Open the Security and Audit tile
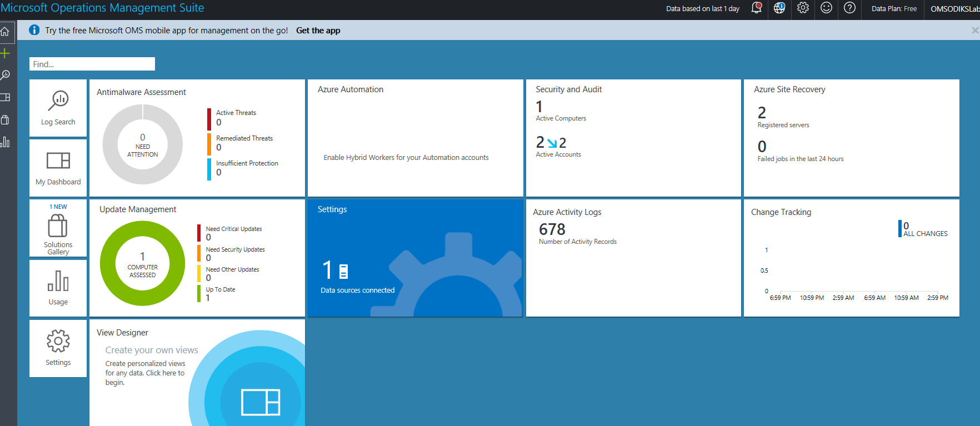The height and width of the screenshot is (426, 980). point(633,138)
